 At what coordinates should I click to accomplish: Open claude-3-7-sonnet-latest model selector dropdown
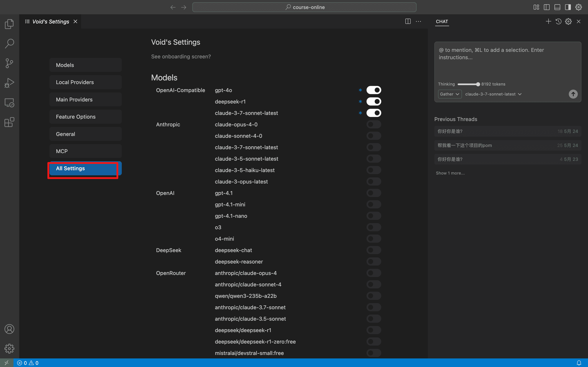click(x=493, y=94)
